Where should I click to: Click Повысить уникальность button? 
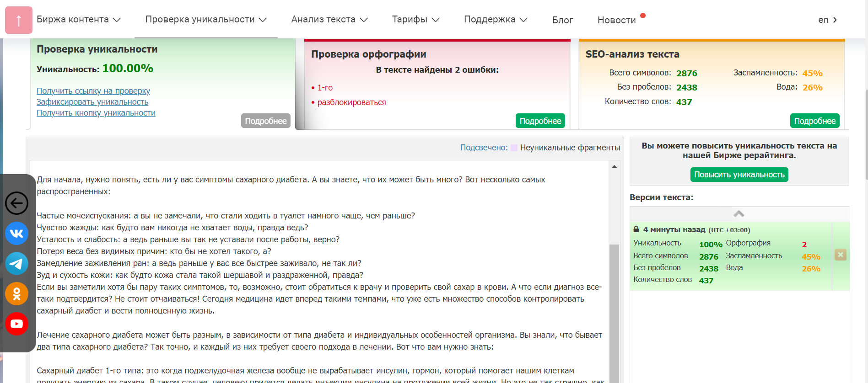[739, 175]
